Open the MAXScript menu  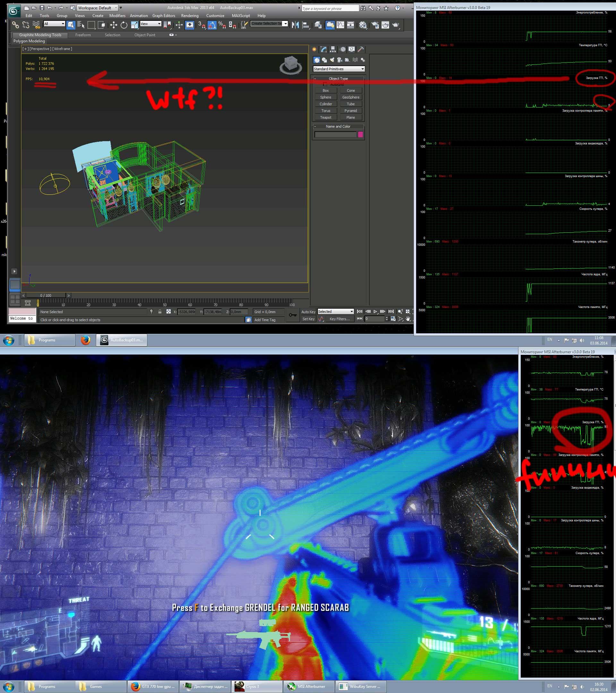pyautogui.click(x=241, y=16)
